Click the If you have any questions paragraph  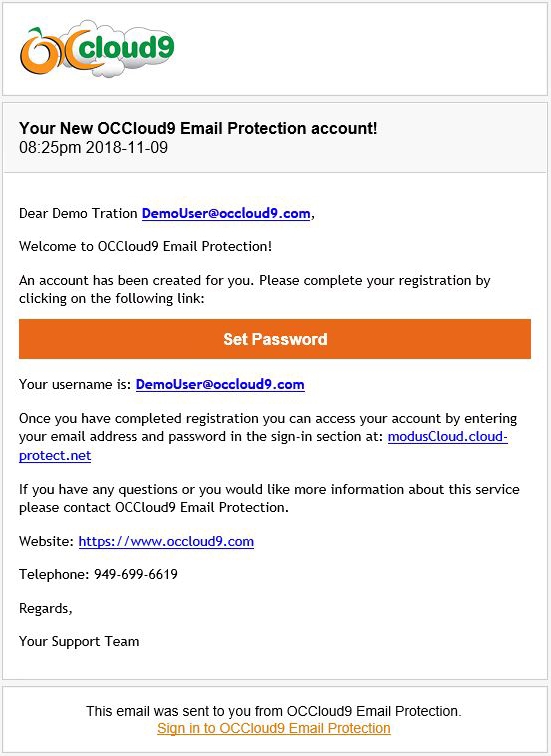[269, 498]
